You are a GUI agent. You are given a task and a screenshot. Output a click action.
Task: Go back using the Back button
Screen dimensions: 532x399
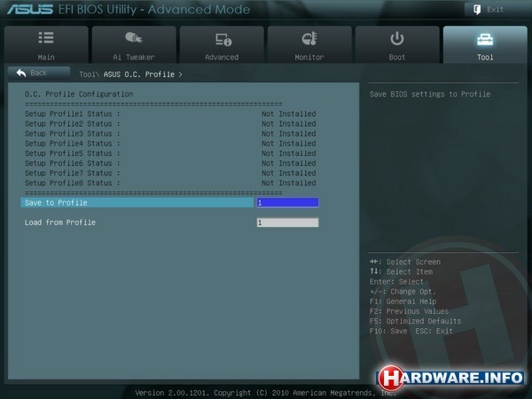[x=39, y=73]
